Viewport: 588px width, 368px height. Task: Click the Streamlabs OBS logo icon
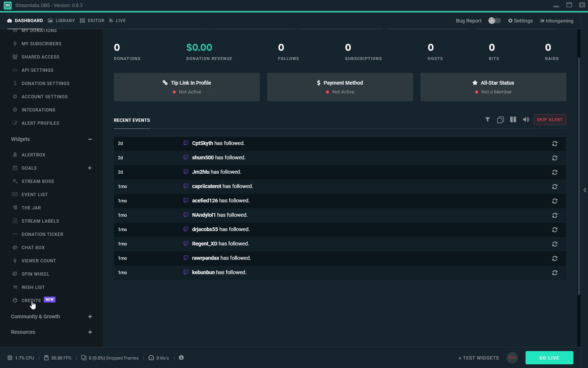click(8, 5)
